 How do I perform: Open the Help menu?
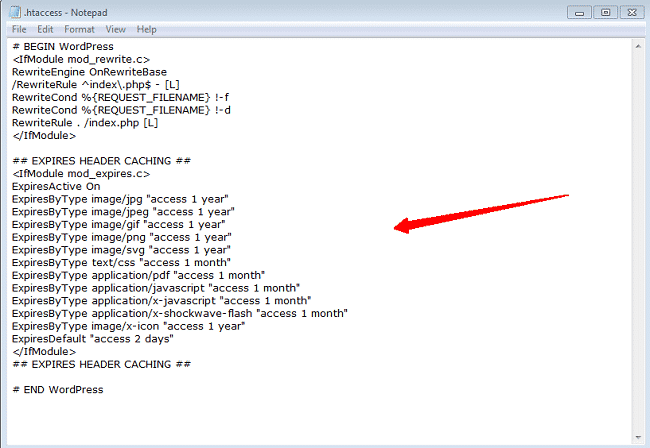pos(147,30)
